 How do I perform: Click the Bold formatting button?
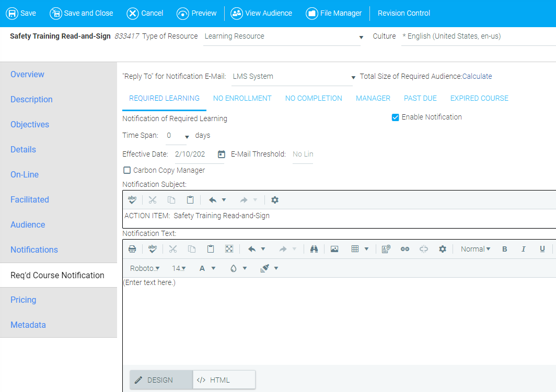(505, 249)
